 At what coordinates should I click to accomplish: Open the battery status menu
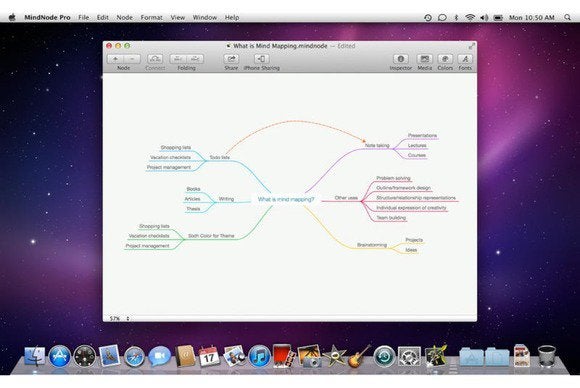[498, 17]
